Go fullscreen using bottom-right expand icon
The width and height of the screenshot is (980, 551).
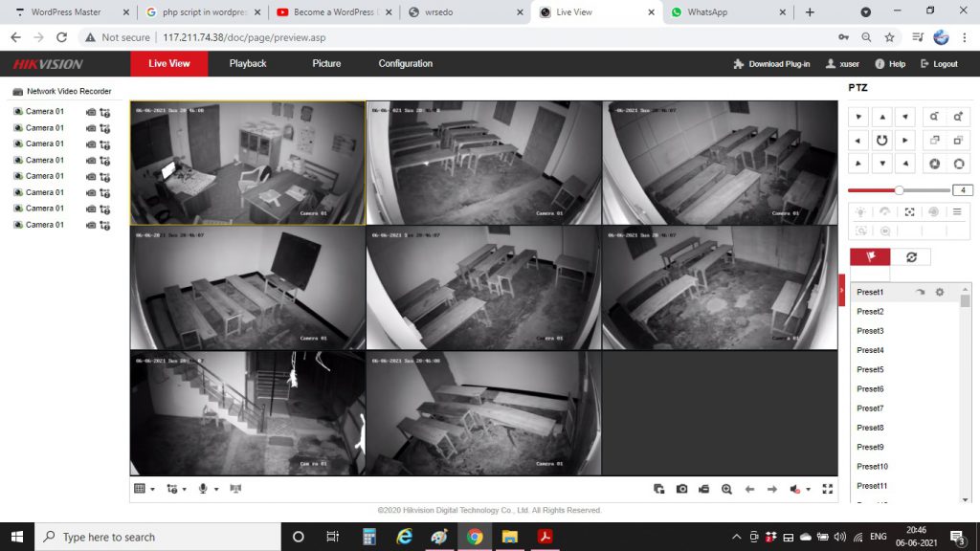(x=828, y=489)
